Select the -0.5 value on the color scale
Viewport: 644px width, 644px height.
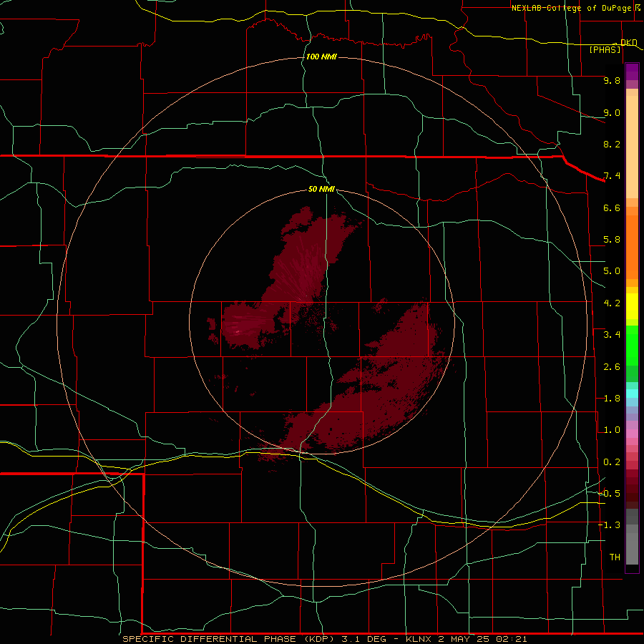tap(609, 494)
